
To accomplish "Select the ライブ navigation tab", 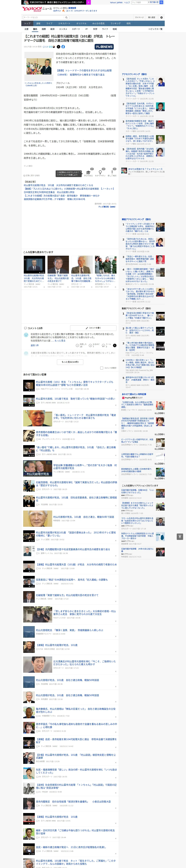I will point(49,24).
